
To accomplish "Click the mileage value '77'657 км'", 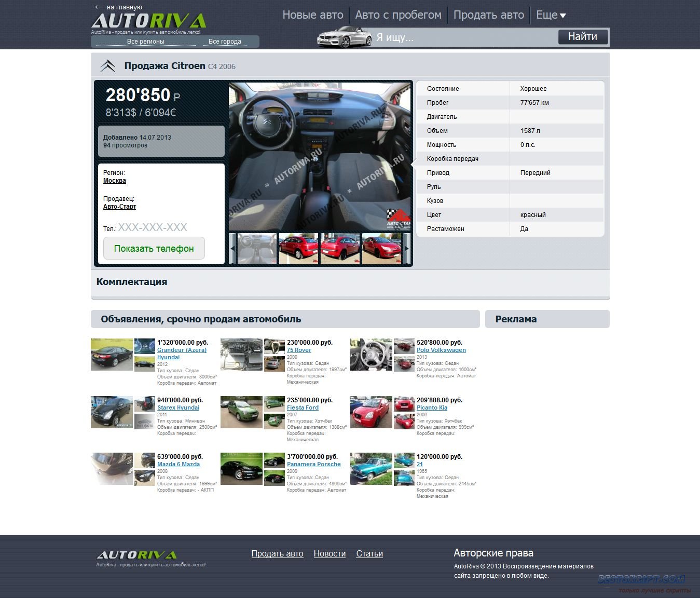I will pos(534,103).
